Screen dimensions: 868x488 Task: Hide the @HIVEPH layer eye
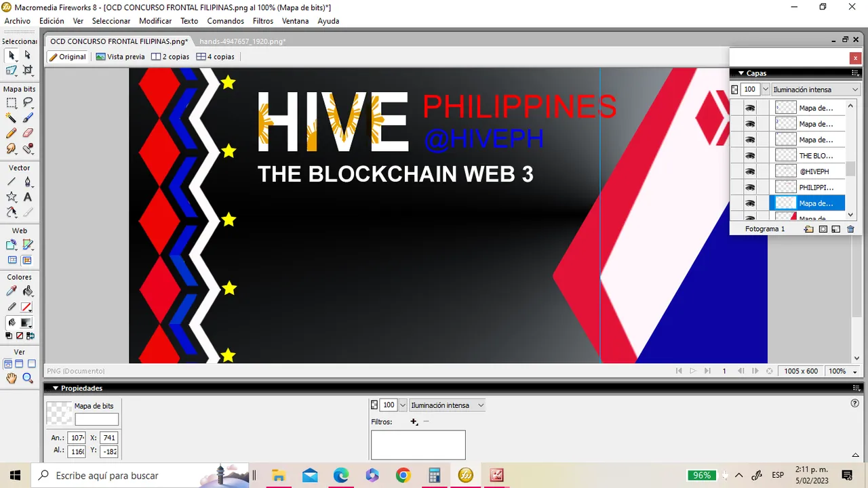click(750, 171)
